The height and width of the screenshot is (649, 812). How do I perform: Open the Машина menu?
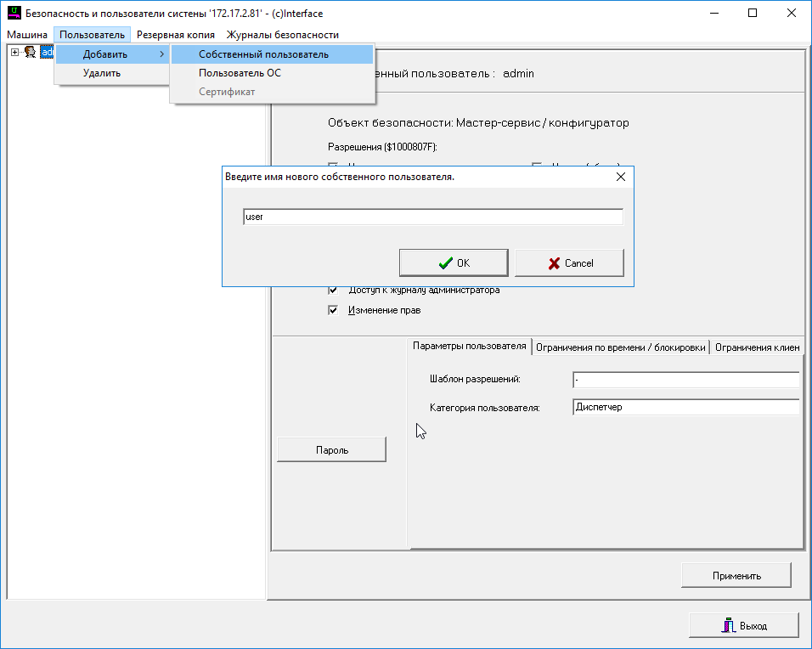[x=27, y=35]
